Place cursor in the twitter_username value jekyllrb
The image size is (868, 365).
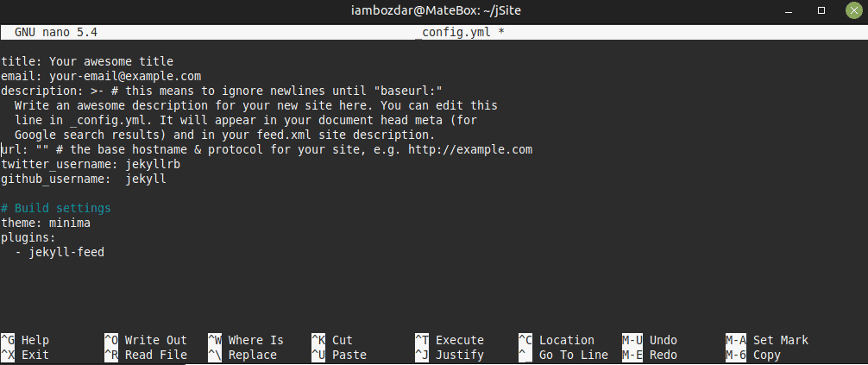click(153, 165)
